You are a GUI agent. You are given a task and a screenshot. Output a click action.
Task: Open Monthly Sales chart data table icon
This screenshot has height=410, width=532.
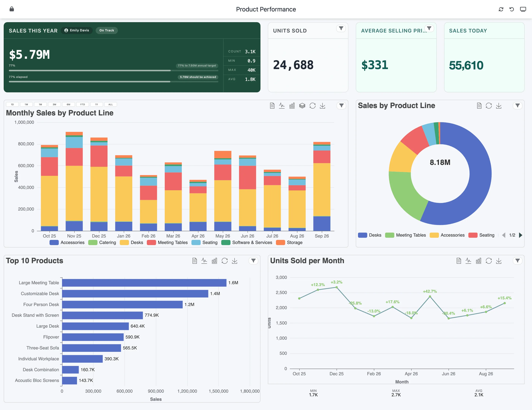[x=272, y=106]
